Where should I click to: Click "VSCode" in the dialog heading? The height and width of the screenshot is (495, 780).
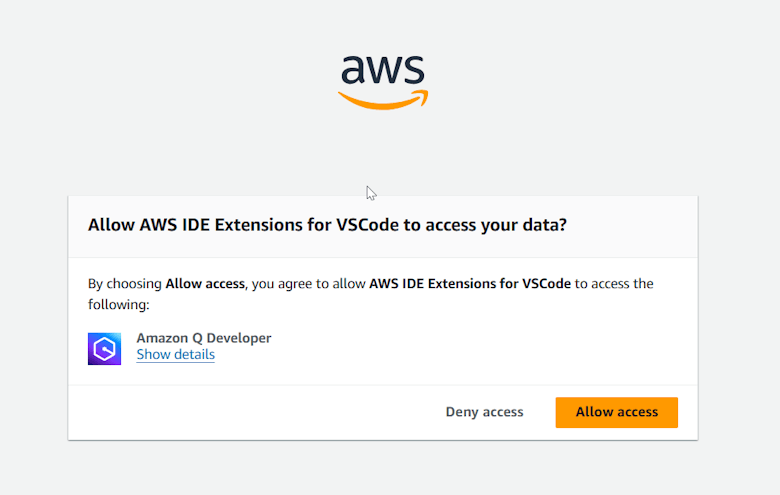[x=369, y=225]
